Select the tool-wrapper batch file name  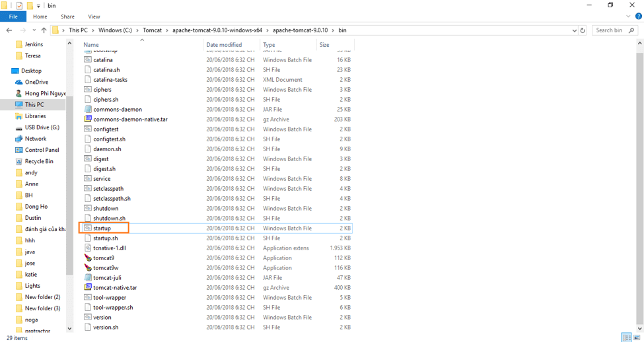[x=110, y=298]
